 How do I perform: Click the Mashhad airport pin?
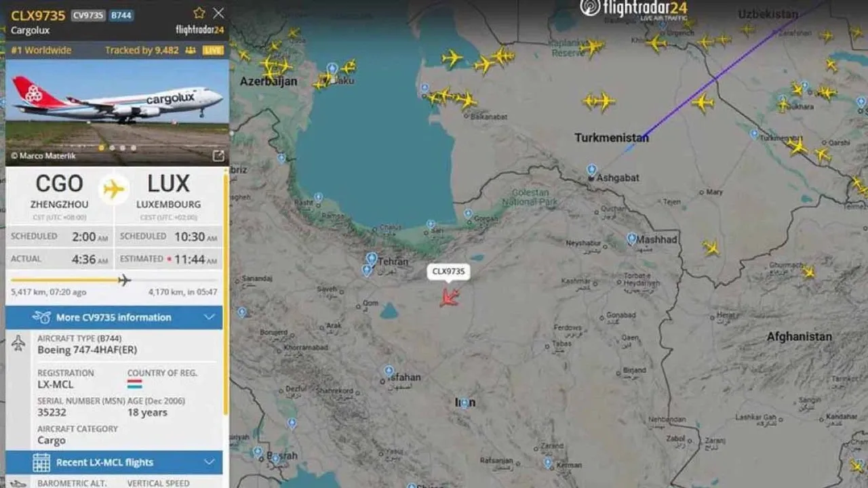pos(631,239)
